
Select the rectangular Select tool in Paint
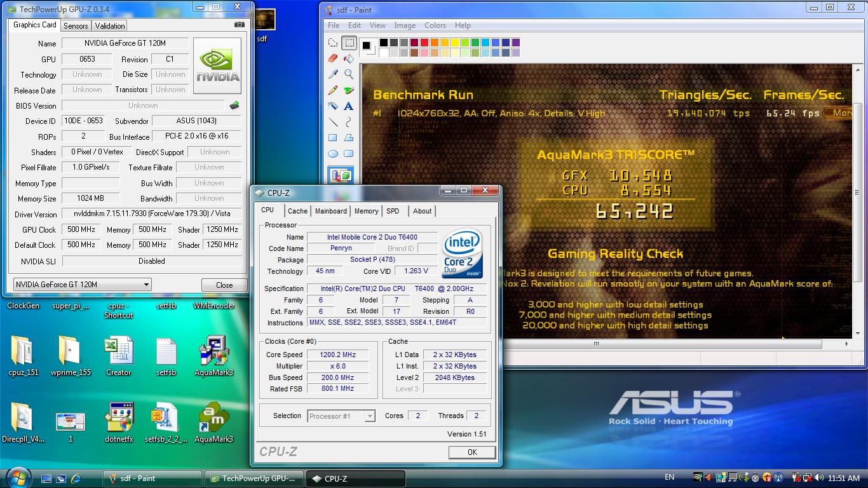349,43
